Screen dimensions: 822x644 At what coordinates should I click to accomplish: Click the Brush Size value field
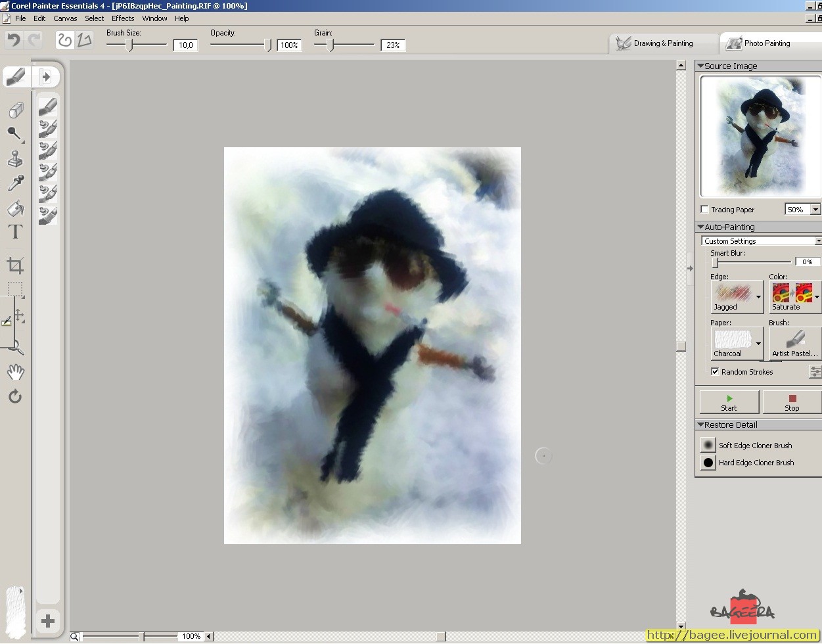(x=185, y=45)
